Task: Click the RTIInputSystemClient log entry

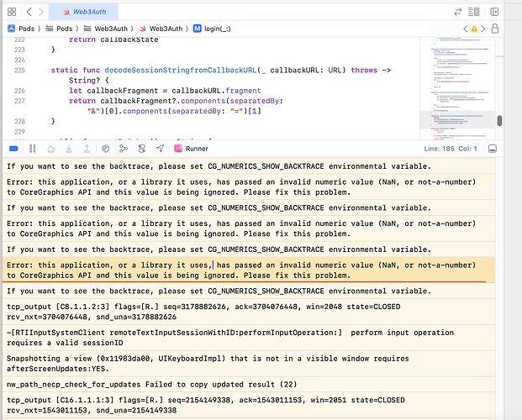Action: click(x=249, y=338)
